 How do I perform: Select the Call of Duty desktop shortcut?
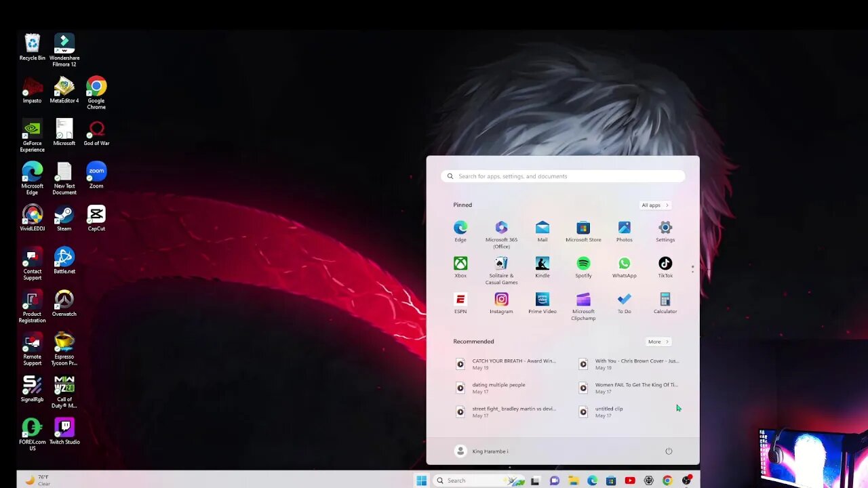[64, 392]
